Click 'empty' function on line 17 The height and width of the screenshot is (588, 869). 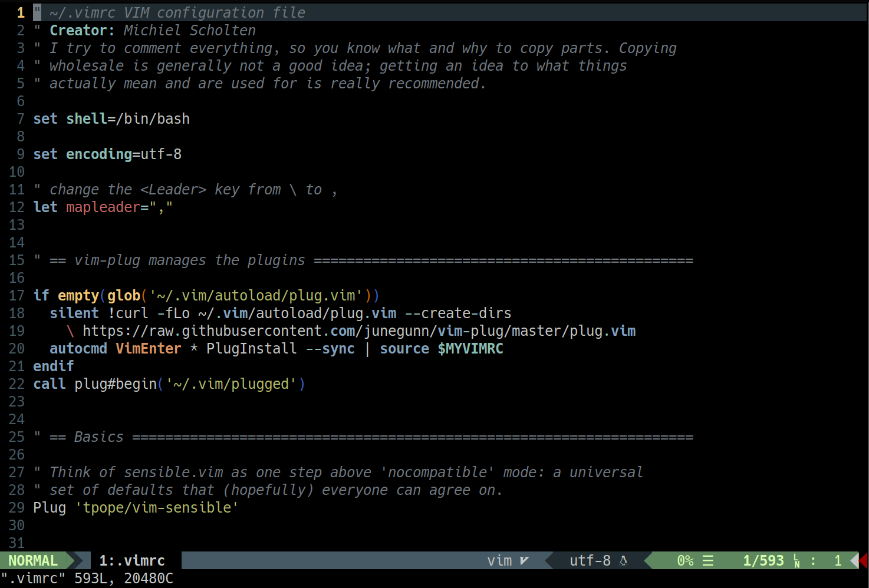(x=78, y=296)
